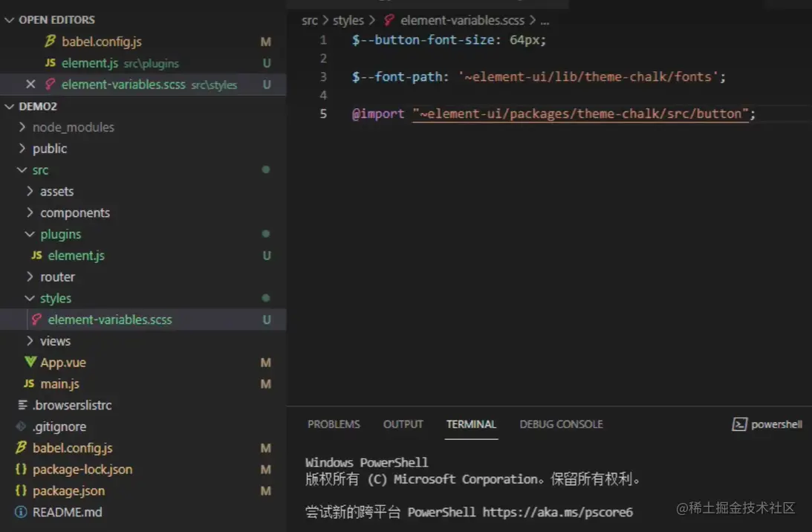
Task: Click src in the breadcrumb
Action: 310,20
